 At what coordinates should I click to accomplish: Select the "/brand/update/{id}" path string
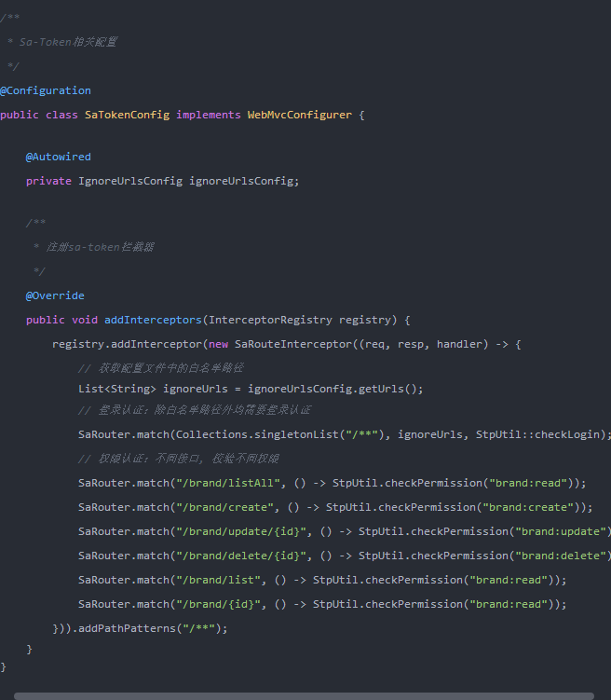point(238,531)
